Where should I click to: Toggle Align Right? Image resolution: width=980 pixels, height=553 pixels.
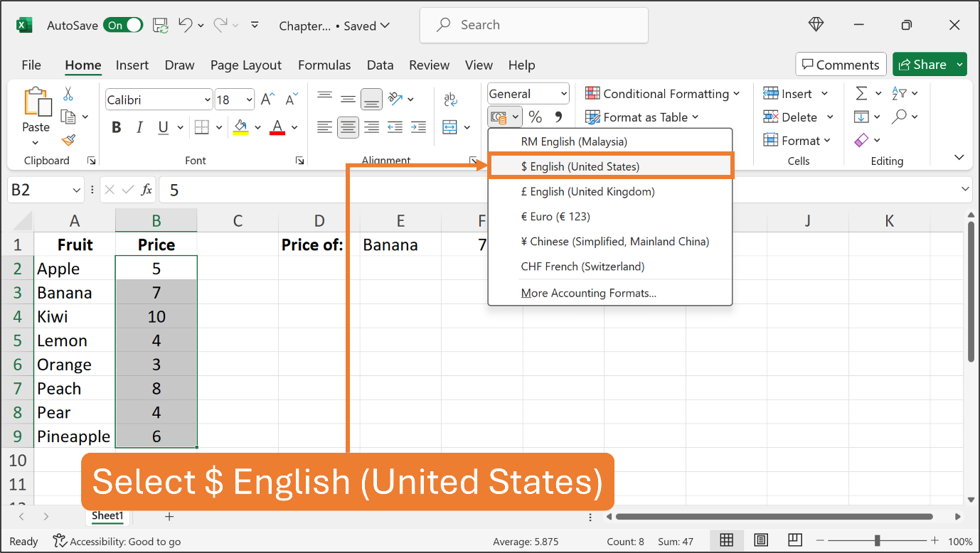coord(371,128)
